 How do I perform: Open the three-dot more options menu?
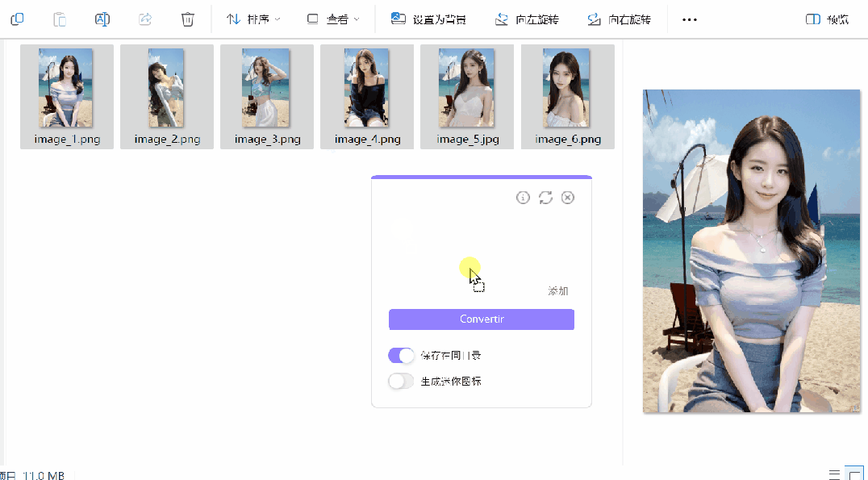[x=689, y=19]
